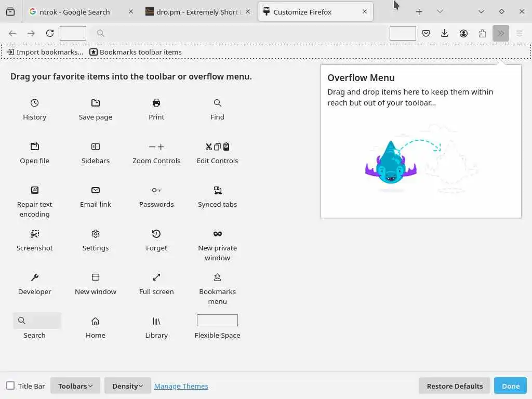Select the Full screen item

[156, 284]
